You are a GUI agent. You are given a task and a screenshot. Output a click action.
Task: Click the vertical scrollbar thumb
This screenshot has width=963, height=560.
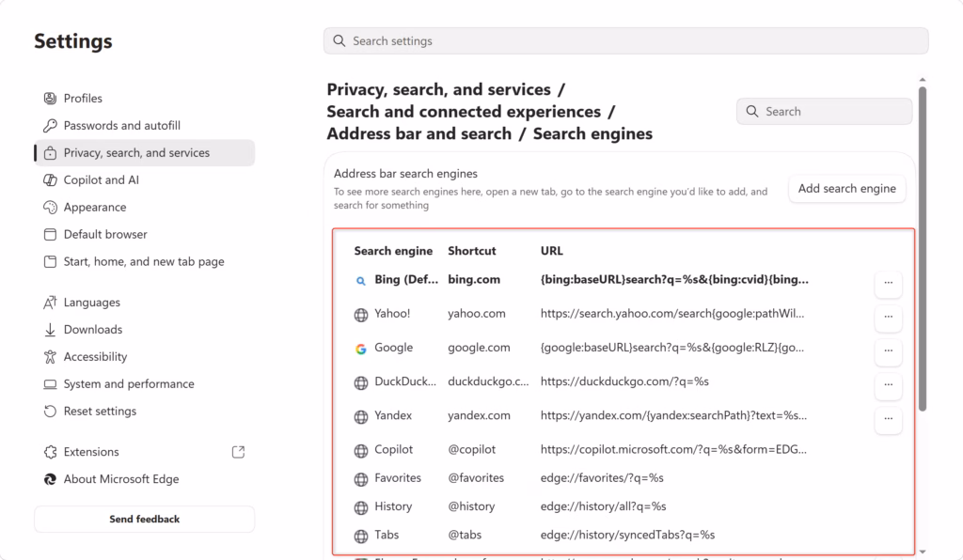pyautogui.click(x=923, y=249)
